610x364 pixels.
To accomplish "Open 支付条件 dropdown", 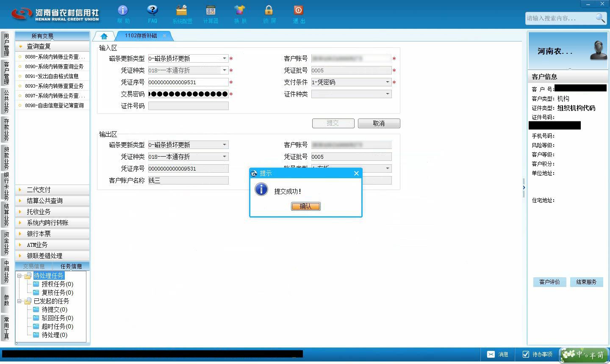I will pos(388,82).
